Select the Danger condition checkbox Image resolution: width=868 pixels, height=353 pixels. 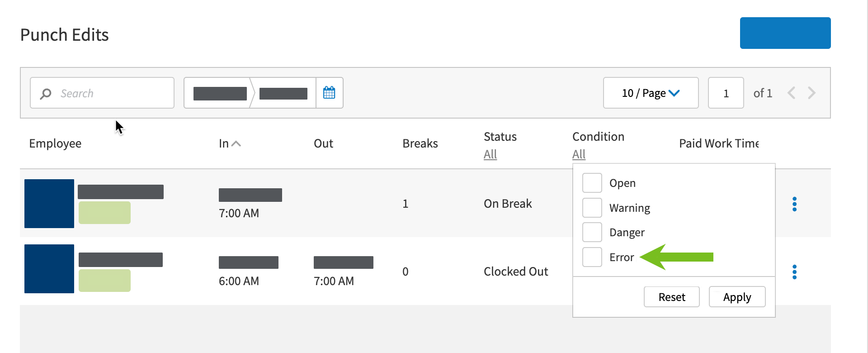click(x=592, y=232)
